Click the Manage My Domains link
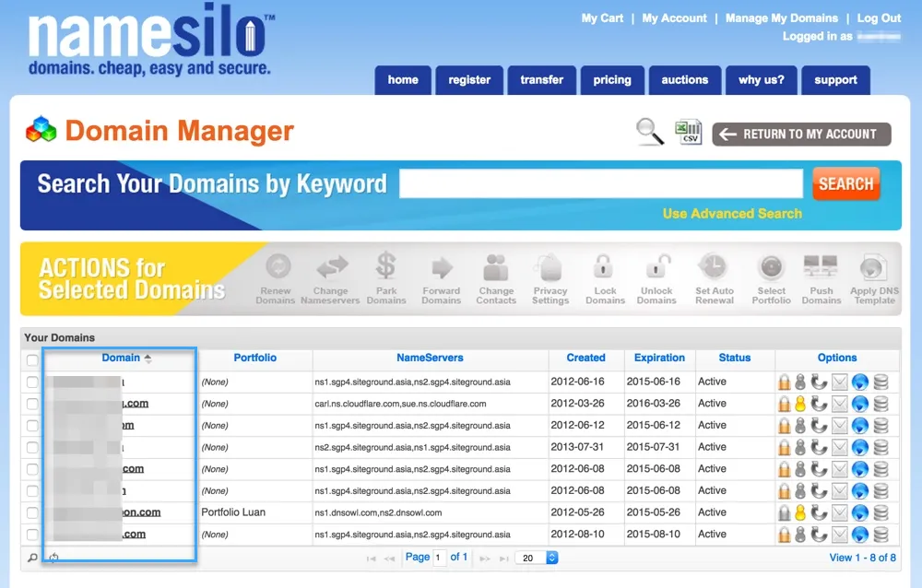 pyautogui.click(x=782, y=18)
